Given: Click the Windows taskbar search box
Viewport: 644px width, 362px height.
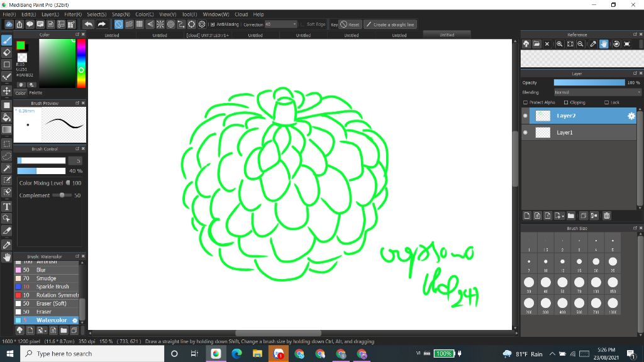Looking at the screenshot, I should click(92, 353).
